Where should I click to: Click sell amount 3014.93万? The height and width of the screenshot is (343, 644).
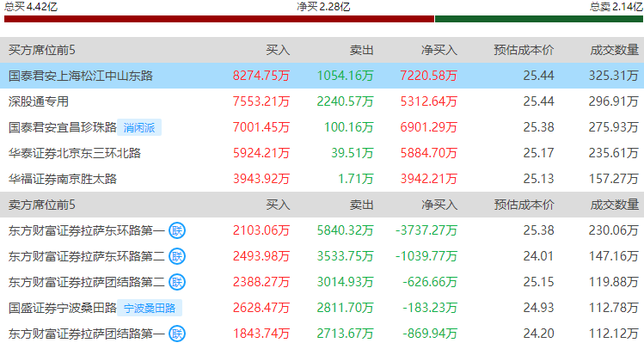coord(345,282)
